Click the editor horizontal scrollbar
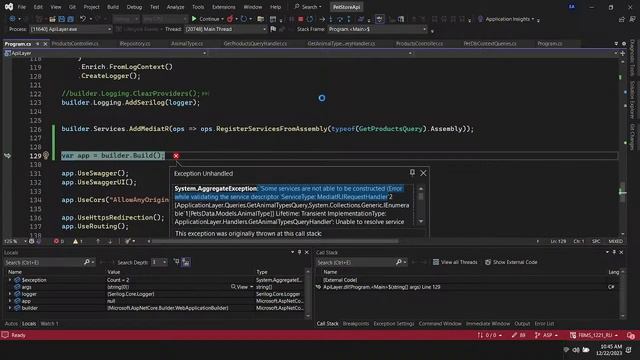This screenshot has width=640, height=360. pyautogui.click(x=274, y=241)
